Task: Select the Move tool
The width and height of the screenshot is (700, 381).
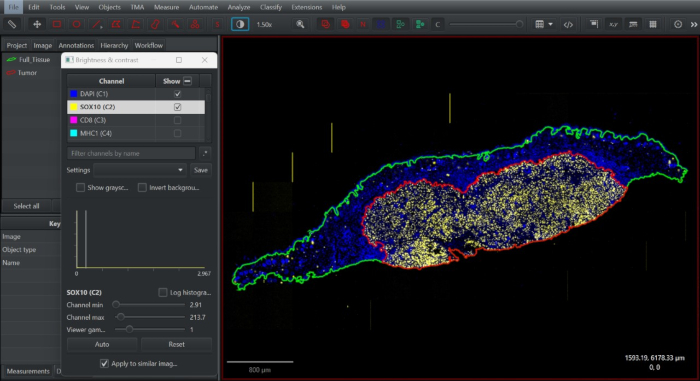Action: 37,24
